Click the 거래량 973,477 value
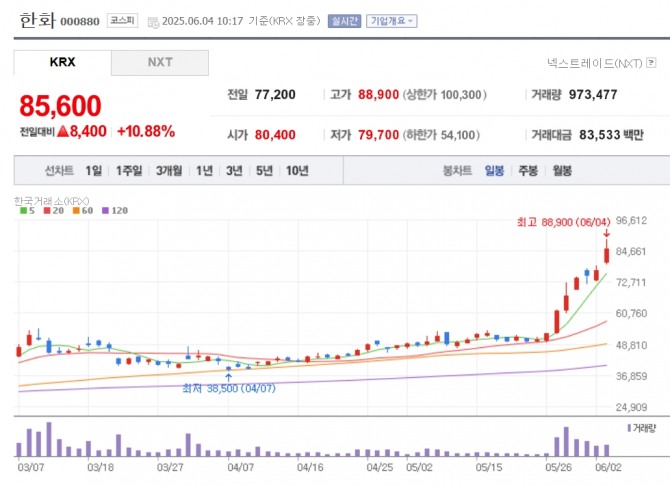 (593, 94)
